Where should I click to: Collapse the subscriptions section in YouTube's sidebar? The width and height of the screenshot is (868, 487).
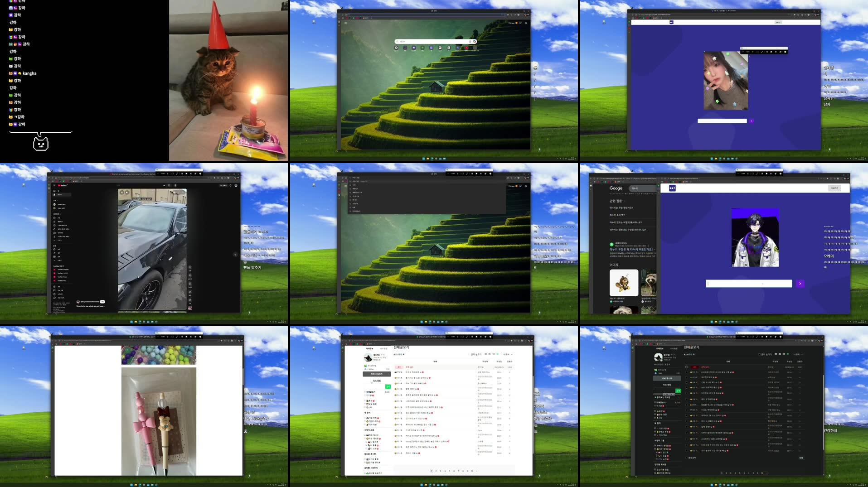coord(58,201)
